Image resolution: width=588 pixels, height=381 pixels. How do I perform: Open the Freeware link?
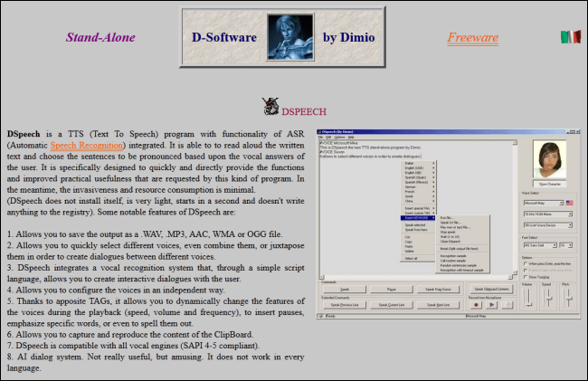[x=472, y=37]
